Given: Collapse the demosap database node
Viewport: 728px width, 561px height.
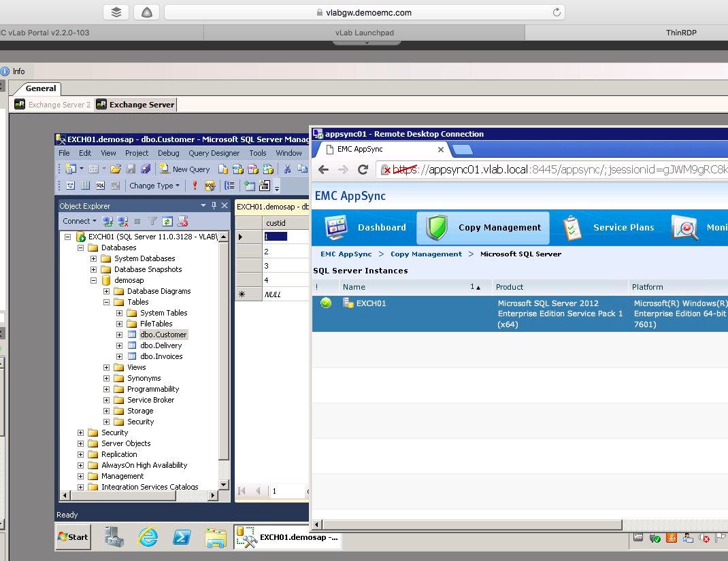Looking at the screenshot, I should 93,280.
